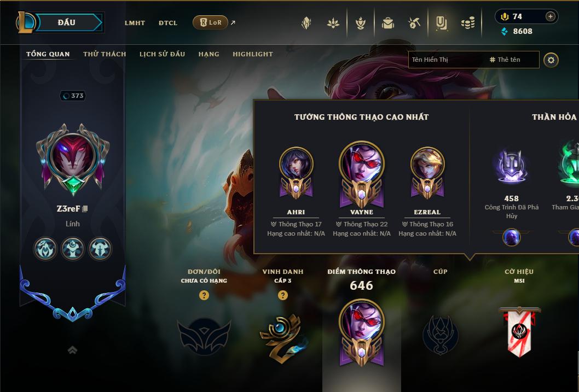Image resolution: width=579 pixels, height=392 pixels.
Task: Go to the HIGHLIGHT tab
Action: (253, 54)
